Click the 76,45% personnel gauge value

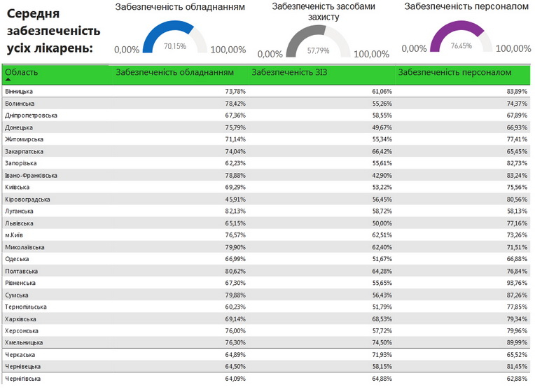pyautogui.click(x=461, y=46)
